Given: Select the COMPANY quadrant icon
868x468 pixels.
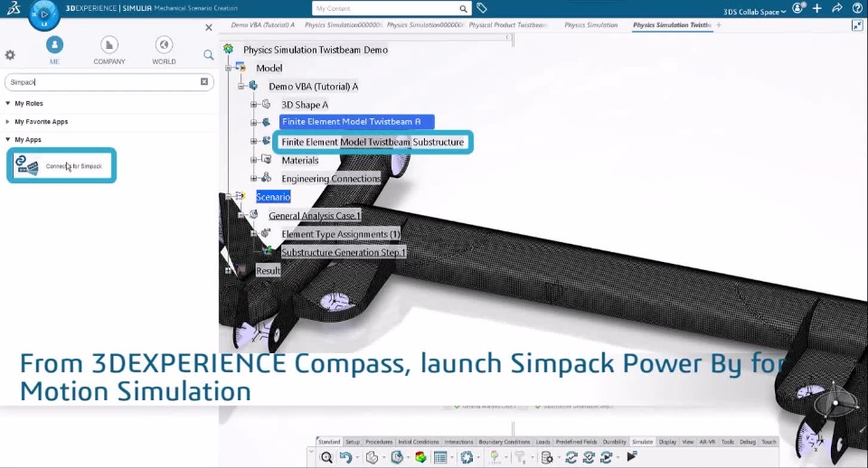Looking at the screenshot, I should [109, 45].
